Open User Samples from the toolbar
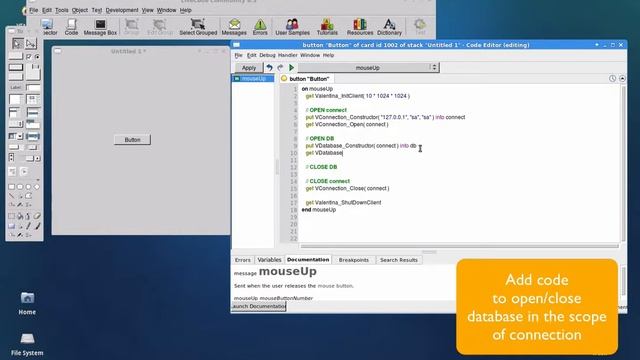640x360 pixels. 292,27
